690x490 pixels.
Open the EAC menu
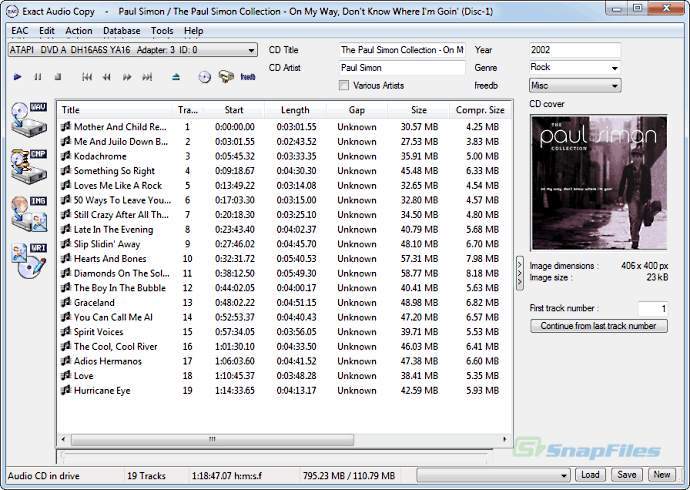[20, 31]
